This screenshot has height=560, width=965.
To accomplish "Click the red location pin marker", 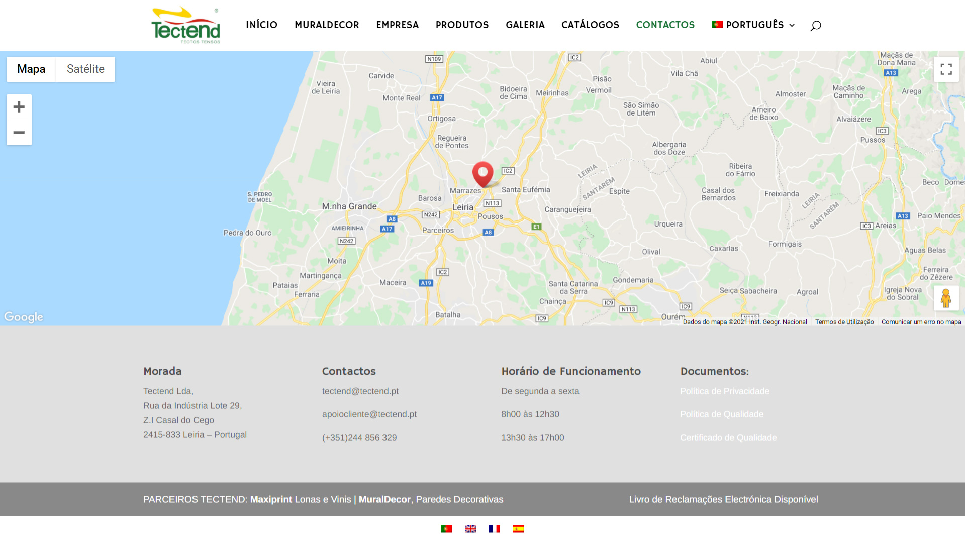I will pos(482,174).
